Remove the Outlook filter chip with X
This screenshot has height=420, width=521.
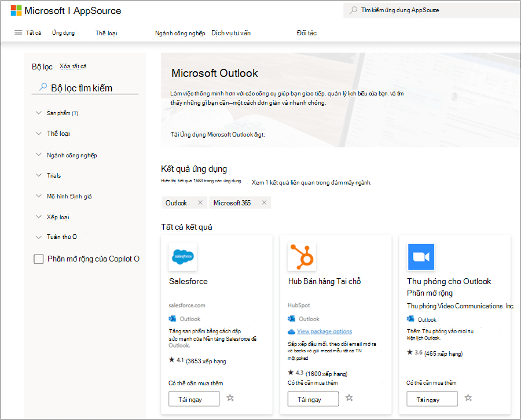click(x=200, y=202)
